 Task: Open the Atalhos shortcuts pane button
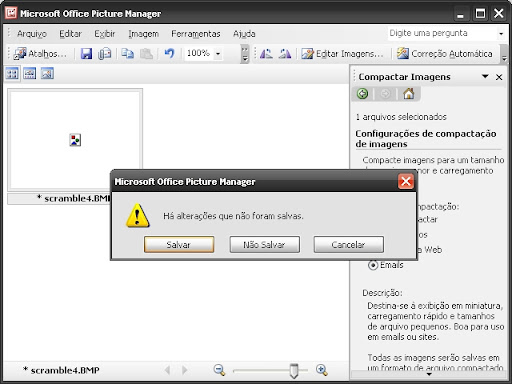point(40,54)
